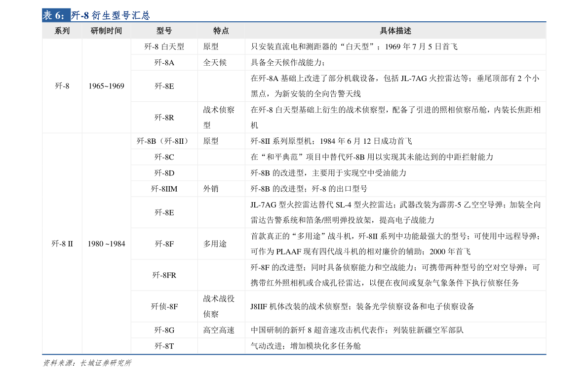Click the 型号 column header
Image resolution: width=588 pixels, height=377 pixels.
coord(164,31)
